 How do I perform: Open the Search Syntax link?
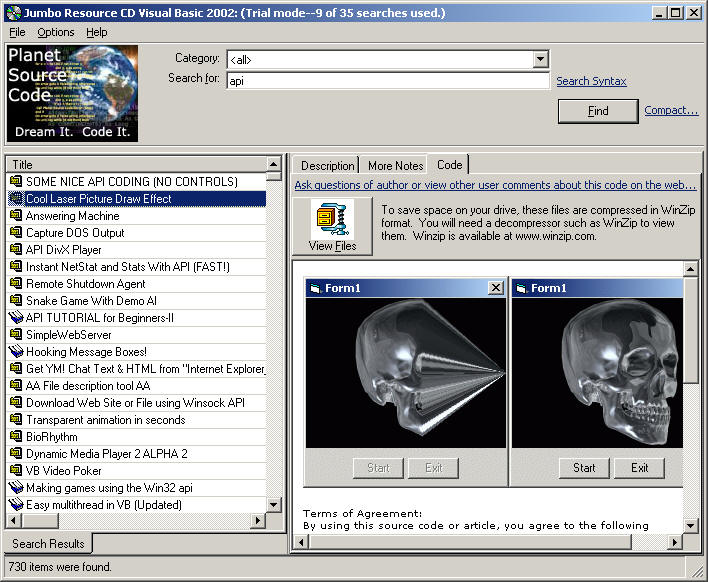(591, 81)
